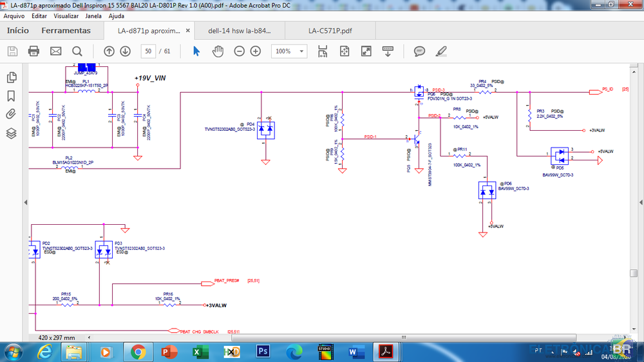Screen dimensions: 644x362
Task: Go to previous page arrow
Action: click(x=109, y=52)
